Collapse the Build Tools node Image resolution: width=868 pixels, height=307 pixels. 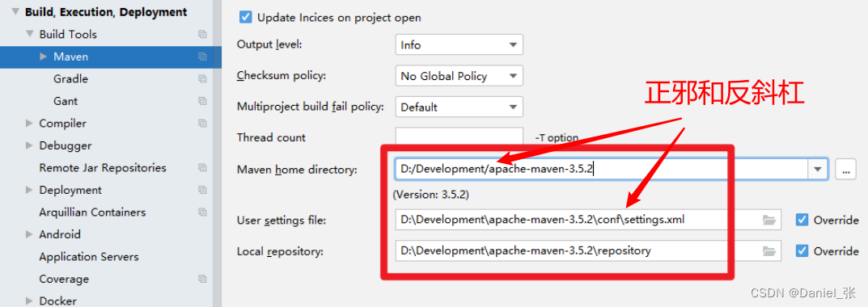(30, 34)
